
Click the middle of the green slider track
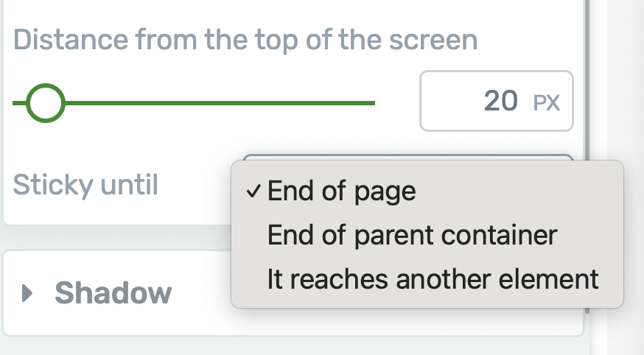click(x=214, y=102)
